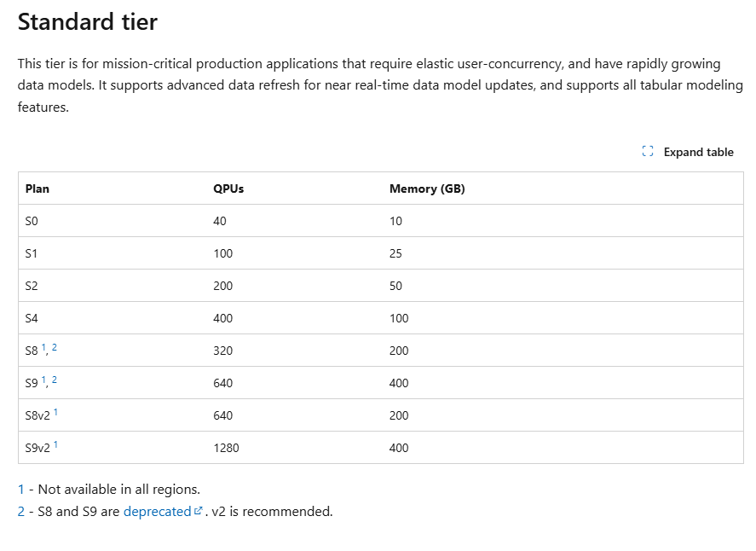Click footnote 1 superscript next to S9

(x=43, y=380)
